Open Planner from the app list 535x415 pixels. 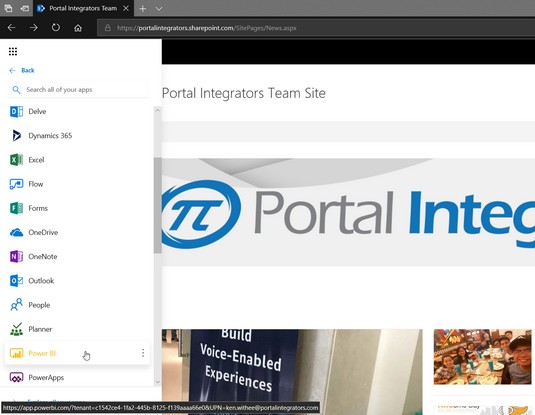77,329
